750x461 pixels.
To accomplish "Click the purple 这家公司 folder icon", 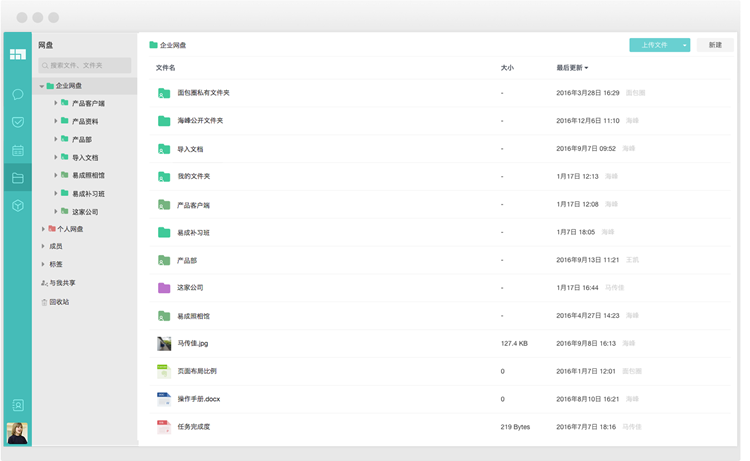I will [x=164, y=288].
